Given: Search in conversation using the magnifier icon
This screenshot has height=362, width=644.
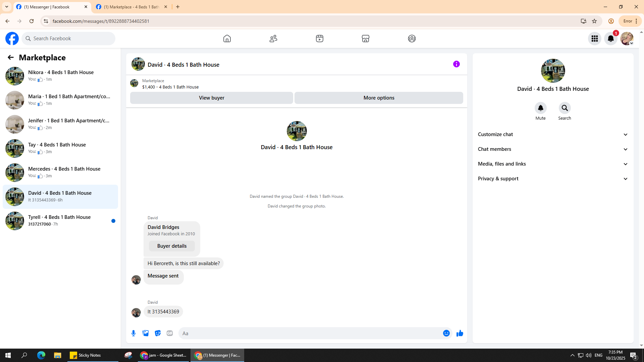Looking at the screenshot, I should pos(565,108).
